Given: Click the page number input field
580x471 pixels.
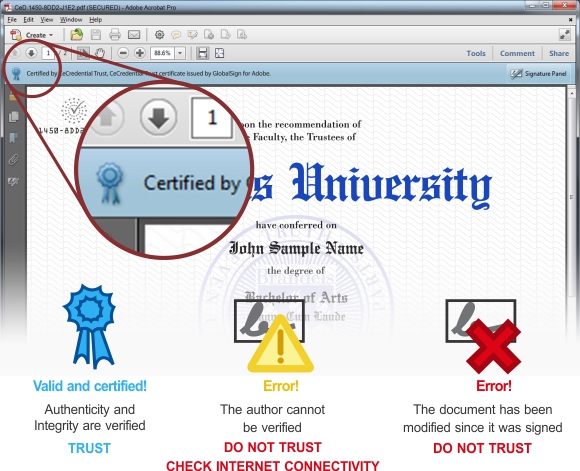Looking at the screenshot, I should coord(48,53).
